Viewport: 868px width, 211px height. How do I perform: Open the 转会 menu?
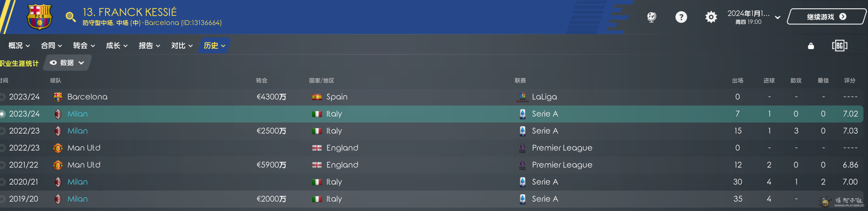(84, 46)
